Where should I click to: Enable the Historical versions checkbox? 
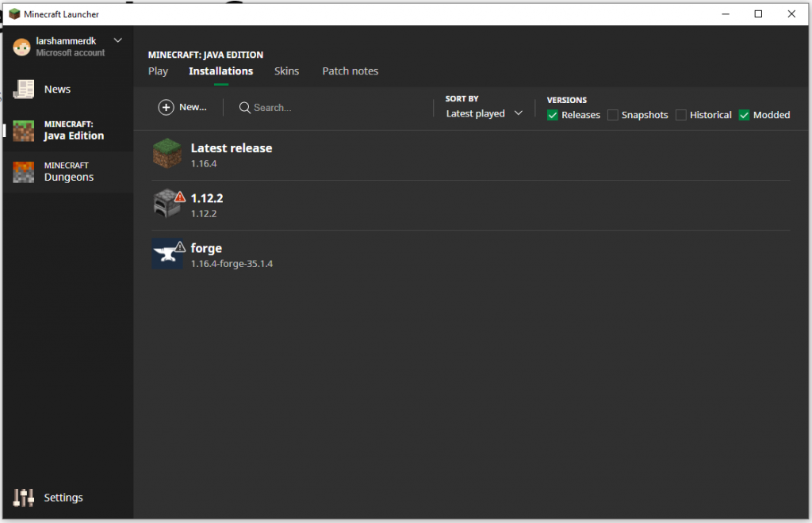(681, 115)
